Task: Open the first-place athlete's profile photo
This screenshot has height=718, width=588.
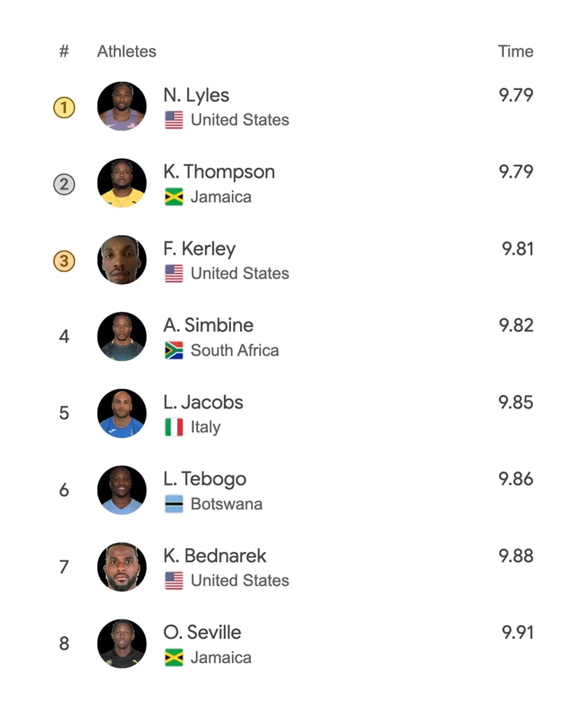Action: pos(122,106)
